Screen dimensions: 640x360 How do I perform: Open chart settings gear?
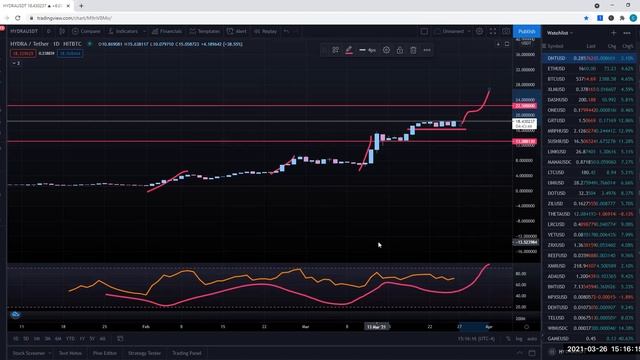[480, 31]
